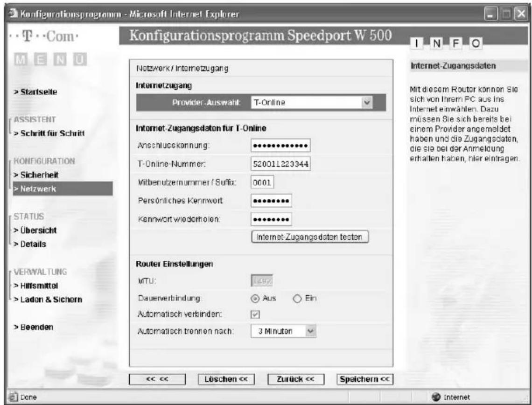Go to Sicherheit configuration

coord(36,175)
